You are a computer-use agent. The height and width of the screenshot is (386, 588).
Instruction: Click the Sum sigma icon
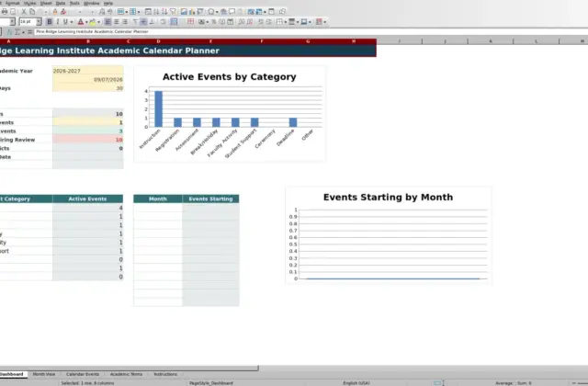(x=17, y=32)
